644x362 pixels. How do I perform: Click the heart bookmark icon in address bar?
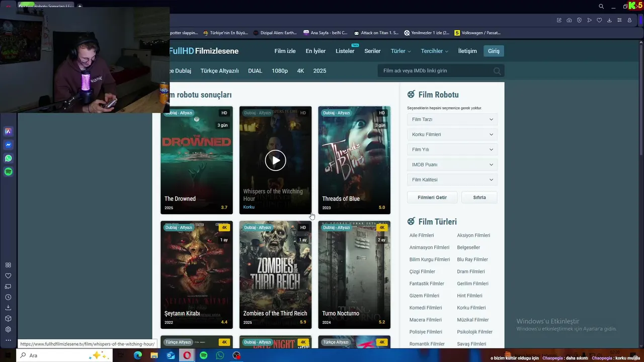click(x=599, y=20)
